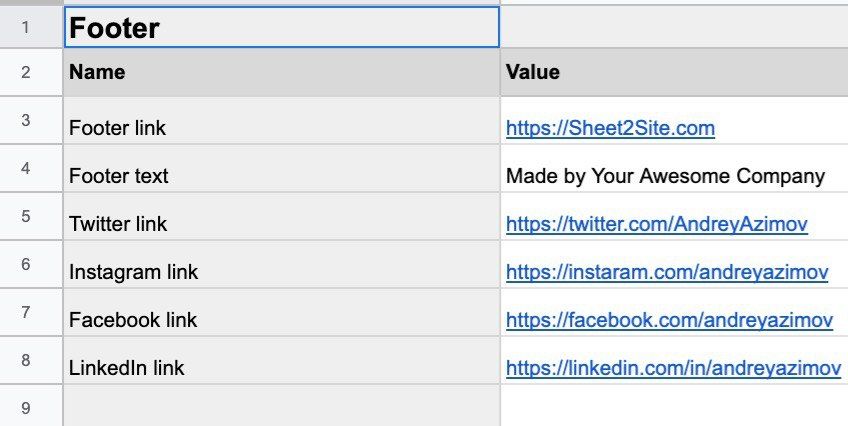Select row 1 via its row header
Screen dimensions: 848x426
pos(26,27)
